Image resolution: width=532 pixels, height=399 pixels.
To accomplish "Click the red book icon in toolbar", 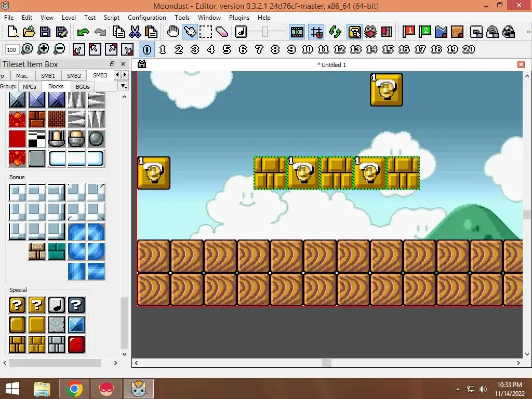I will pyautogui.click(x=387, y=32).
